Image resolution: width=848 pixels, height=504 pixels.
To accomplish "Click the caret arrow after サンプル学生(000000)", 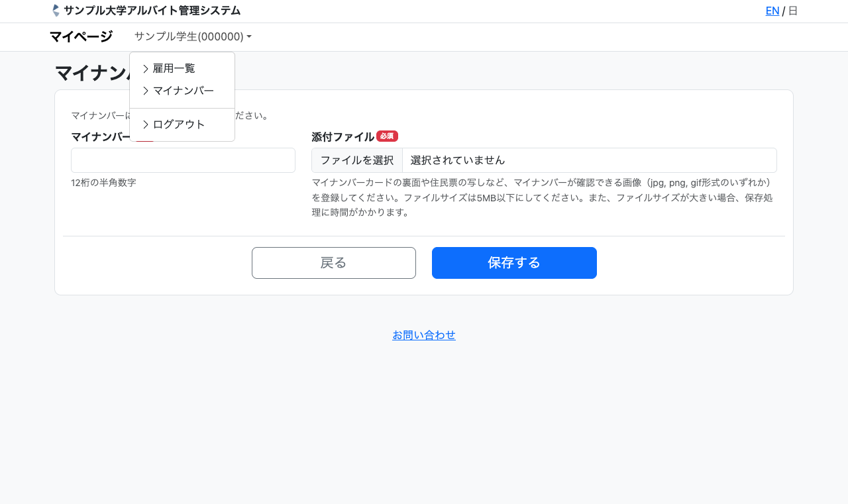I will coord(249,37).
